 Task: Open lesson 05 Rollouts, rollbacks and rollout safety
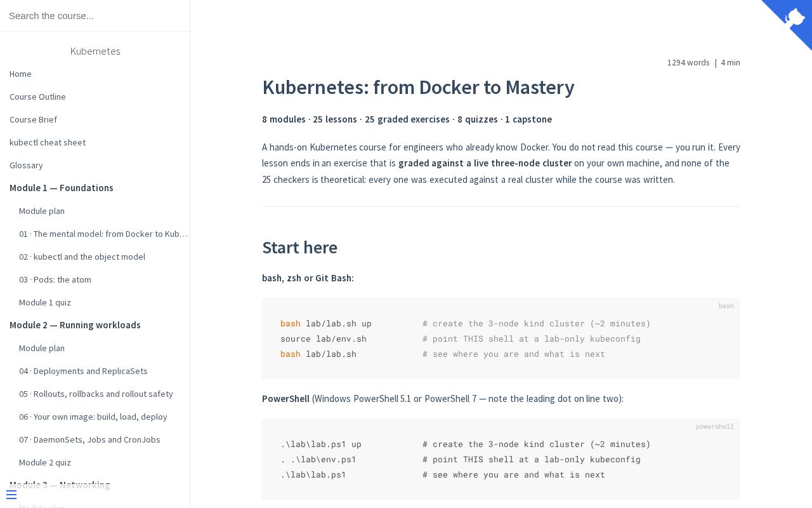point(96,394)
